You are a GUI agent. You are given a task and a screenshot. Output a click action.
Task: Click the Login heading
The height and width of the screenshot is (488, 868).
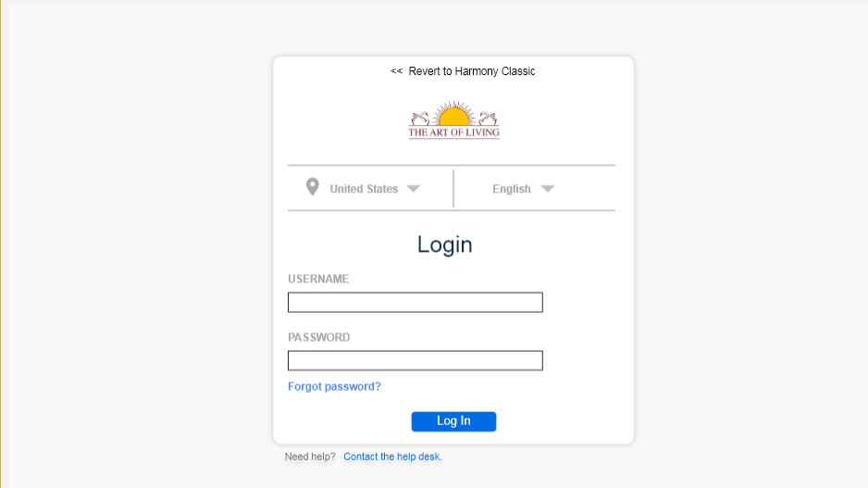pos(444,244)
